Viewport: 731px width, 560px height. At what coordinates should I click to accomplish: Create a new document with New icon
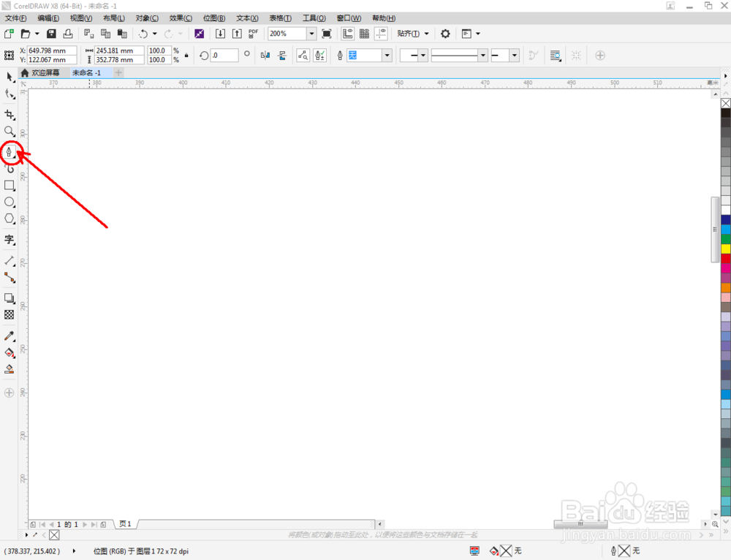click(9, 34)
